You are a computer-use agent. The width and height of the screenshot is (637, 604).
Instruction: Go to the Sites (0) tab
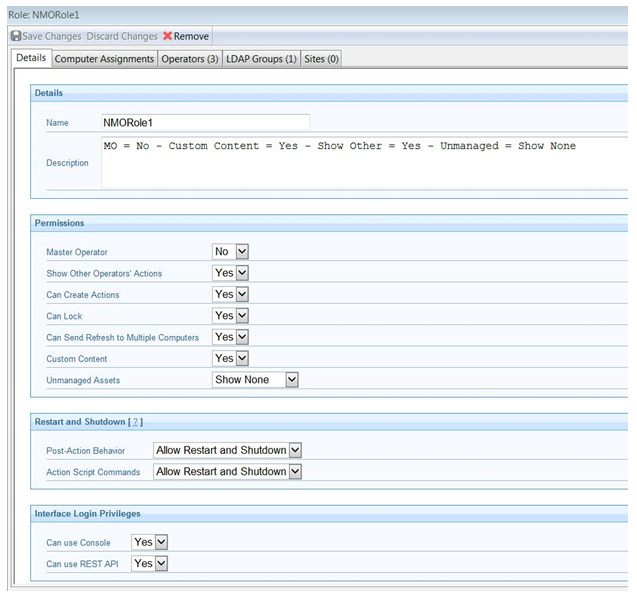click(321, 59)
